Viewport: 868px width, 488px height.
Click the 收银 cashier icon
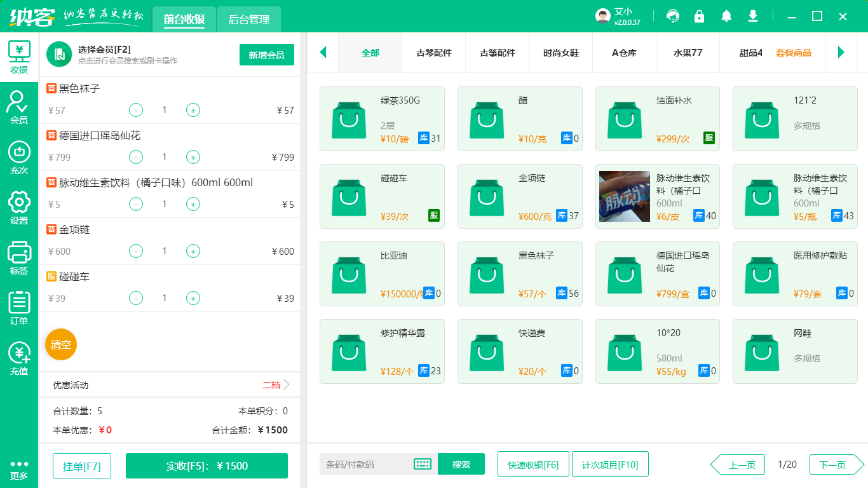click(x=18, y=56)
